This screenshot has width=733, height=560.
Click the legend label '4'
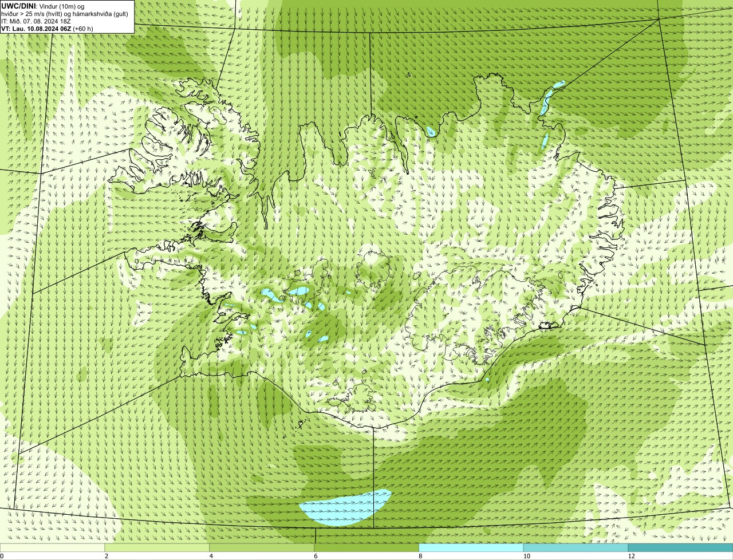click(x=211, y=556)
